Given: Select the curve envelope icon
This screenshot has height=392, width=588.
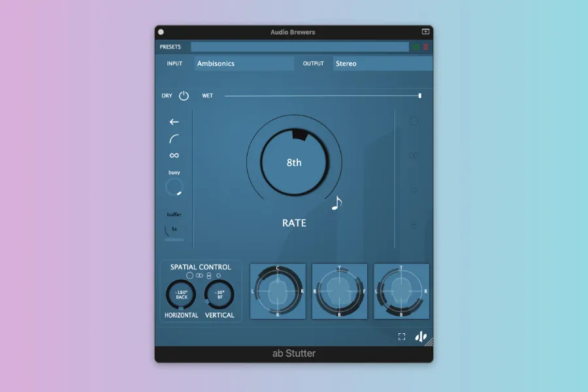Looking at the screenshot, I should pos(174,139).
